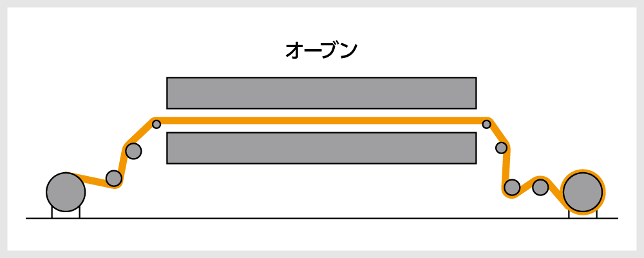Screen dimensions: 644x258
Task: Click the ground line beneath the machine
Action: (x=322, y=219)
